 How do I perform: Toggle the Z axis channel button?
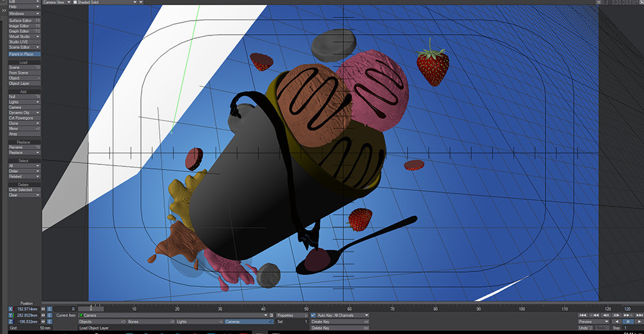11,321
